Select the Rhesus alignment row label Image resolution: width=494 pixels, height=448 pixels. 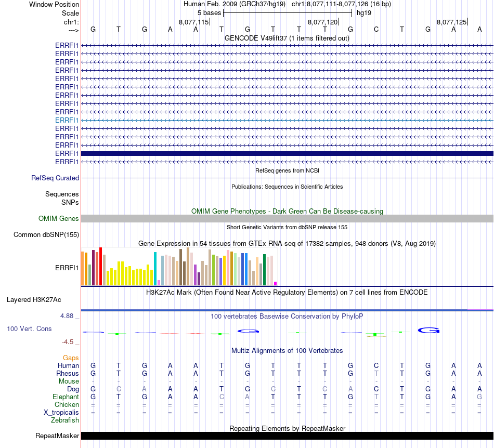pos(68,373)
